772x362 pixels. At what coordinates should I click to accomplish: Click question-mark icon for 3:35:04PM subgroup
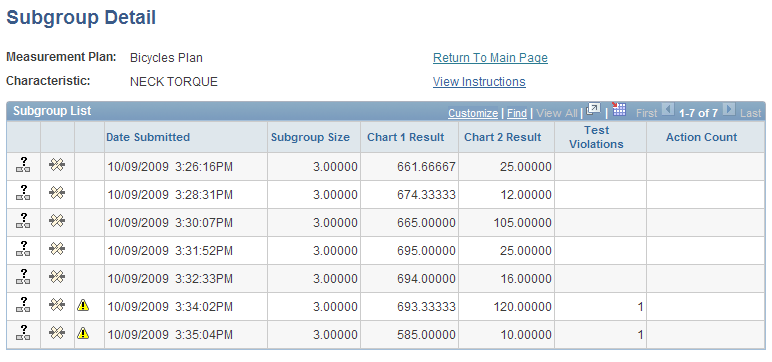click(x=23, y=333)
